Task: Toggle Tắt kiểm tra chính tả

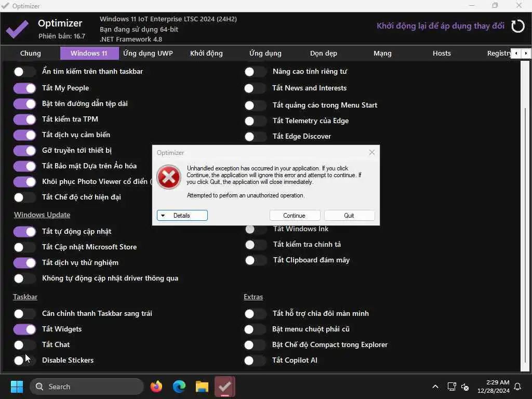Action: coord(255,245)
